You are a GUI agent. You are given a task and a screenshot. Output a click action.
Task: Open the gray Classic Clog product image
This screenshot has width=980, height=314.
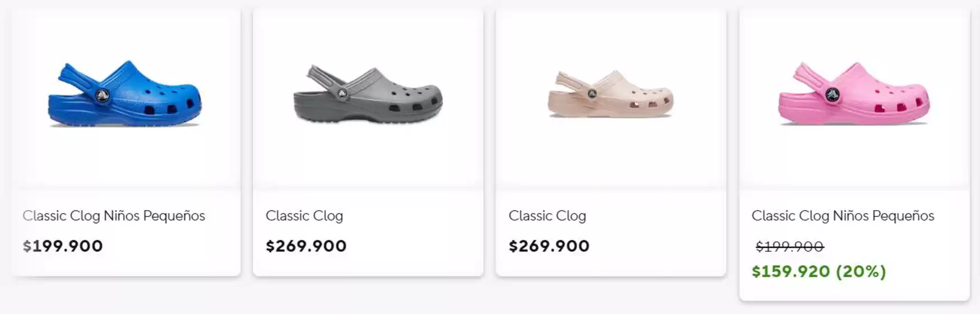368,94
